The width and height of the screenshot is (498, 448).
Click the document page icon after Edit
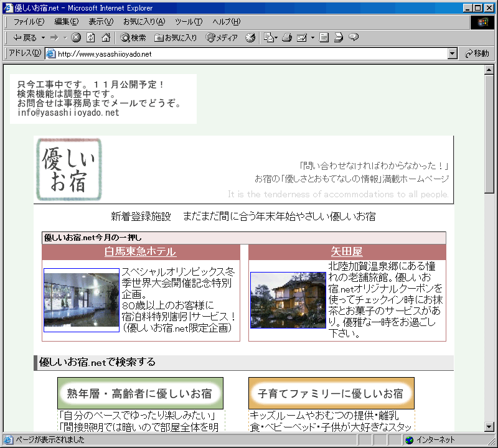click(324, 37)
